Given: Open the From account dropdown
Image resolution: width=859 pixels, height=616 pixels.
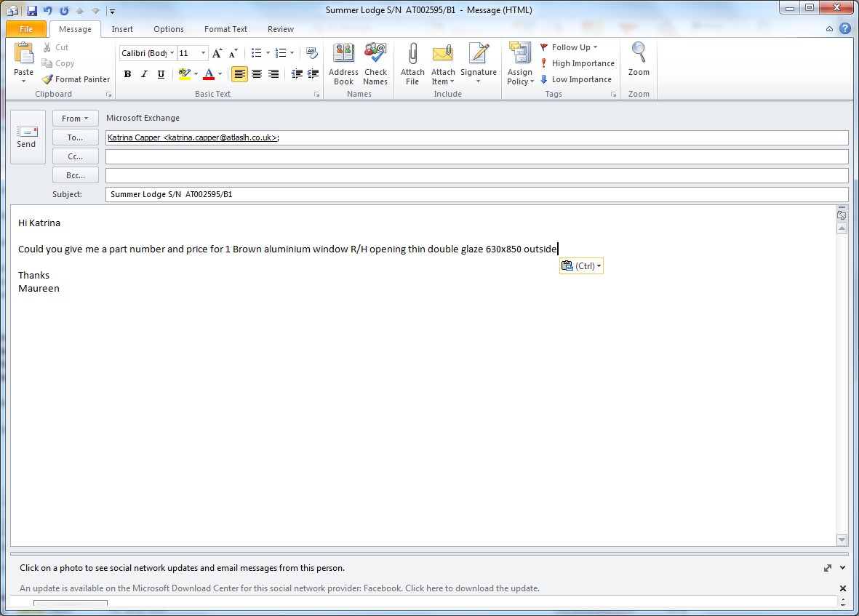Looking at the screenshot, I should click(76, 119).
